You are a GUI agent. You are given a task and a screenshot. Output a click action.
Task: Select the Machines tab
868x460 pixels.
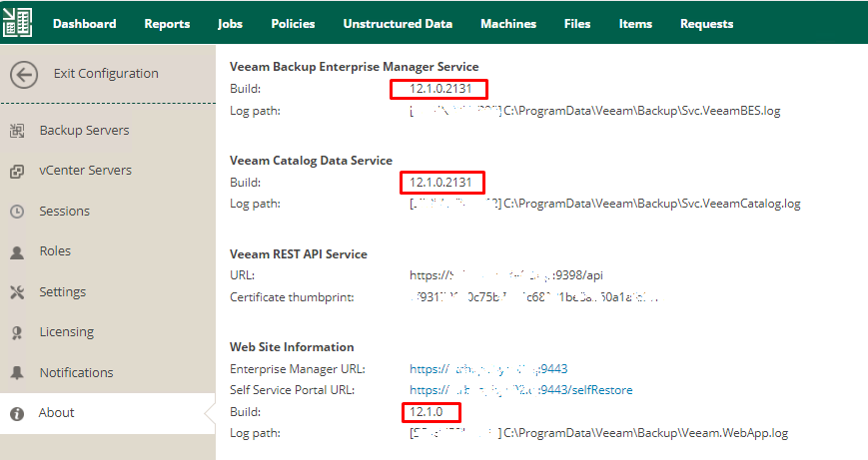point(508,24)
